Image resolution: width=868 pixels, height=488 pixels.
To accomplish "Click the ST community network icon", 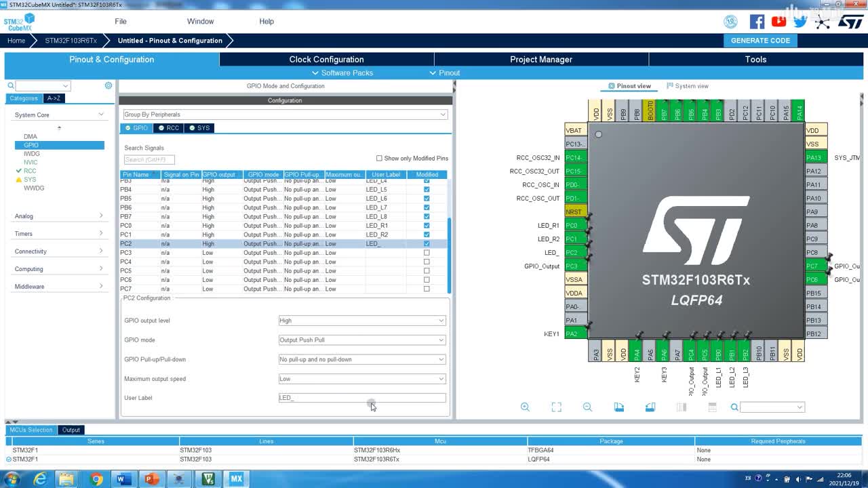I will click(x=823, y=22).
